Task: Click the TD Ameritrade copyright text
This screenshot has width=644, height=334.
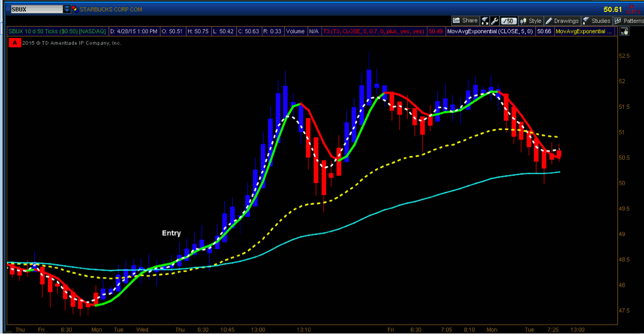Action: [x=72, y=42]
